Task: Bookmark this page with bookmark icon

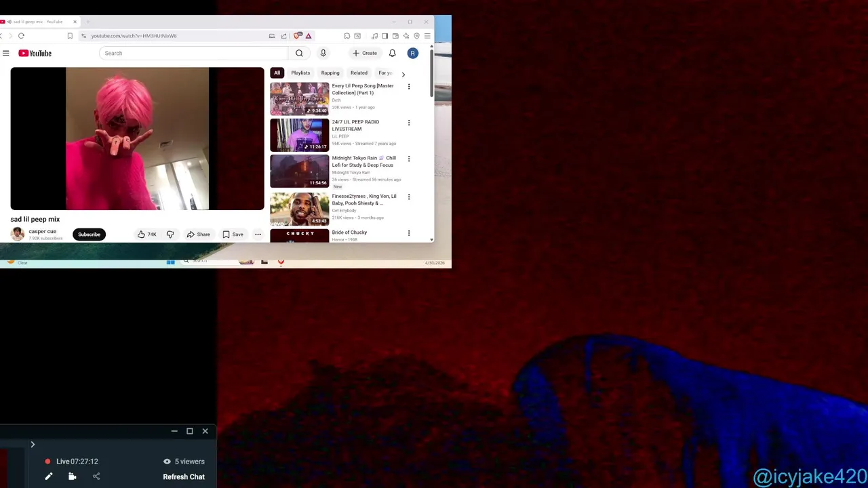Action: [x=70, y=36]
